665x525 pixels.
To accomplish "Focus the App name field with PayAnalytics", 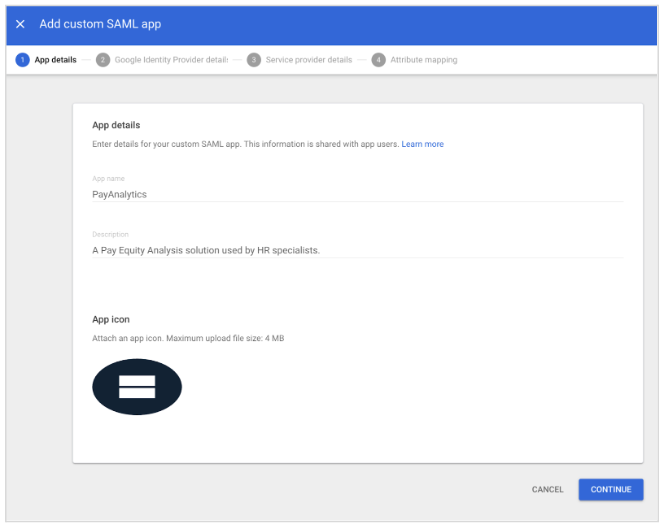I will coord(357,194).
